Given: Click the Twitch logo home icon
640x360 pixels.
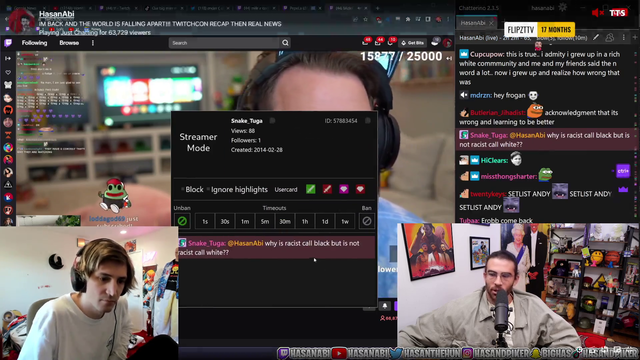Looking at the screenshot, I should tap(8, 43).
